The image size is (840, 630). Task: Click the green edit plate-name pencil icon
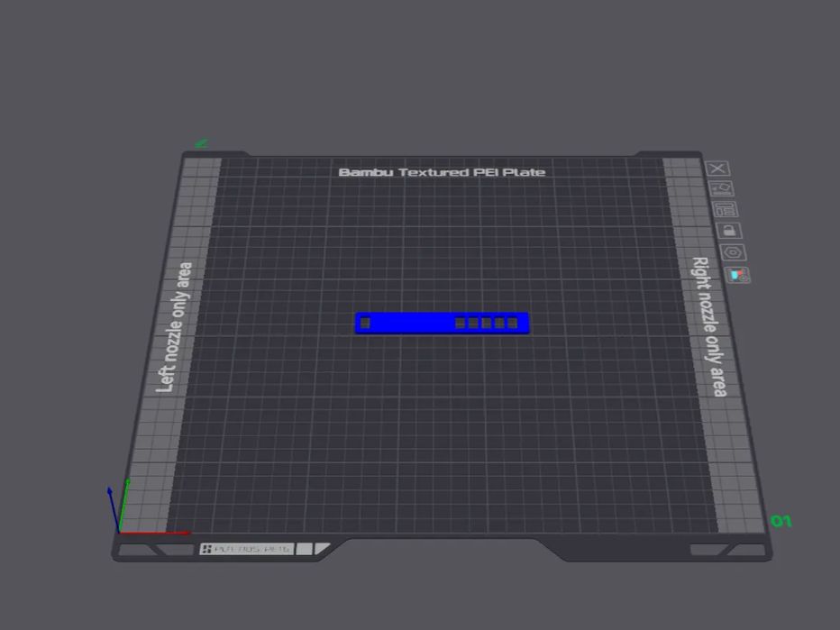point(202,143)
